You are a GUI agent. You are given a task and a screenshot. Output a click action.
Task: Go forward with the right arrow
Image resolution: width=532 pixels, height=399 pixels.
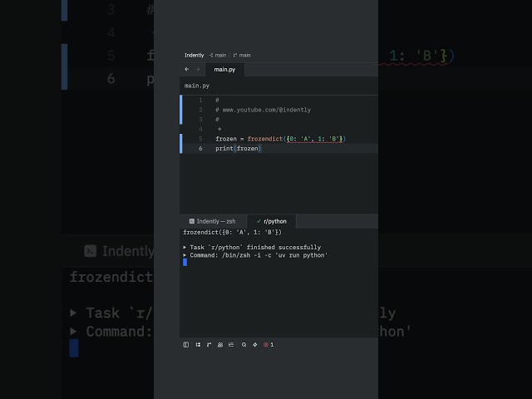198,69
